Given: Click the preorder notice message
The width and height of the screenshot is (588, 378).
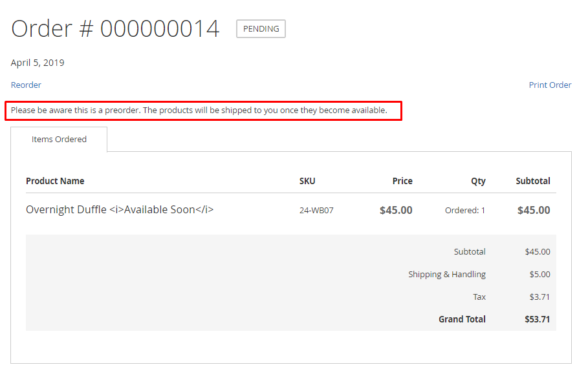Looking at the screenshot, I should coord(199,110).
